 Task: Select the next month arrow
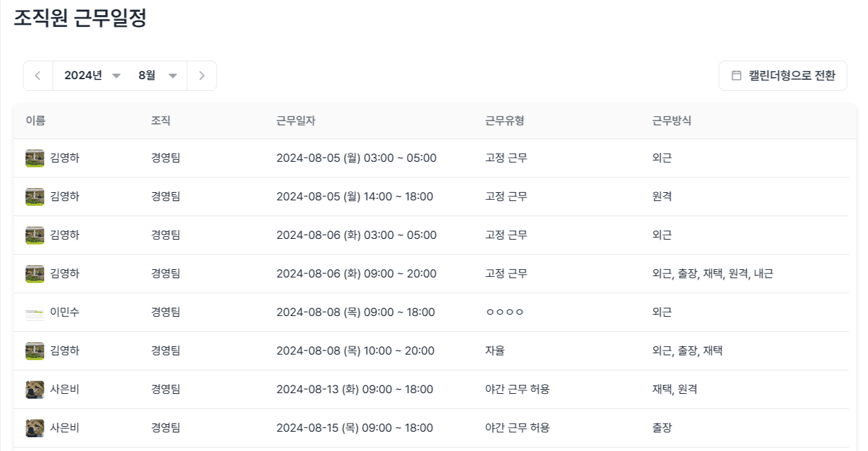[x=202, y=76]
